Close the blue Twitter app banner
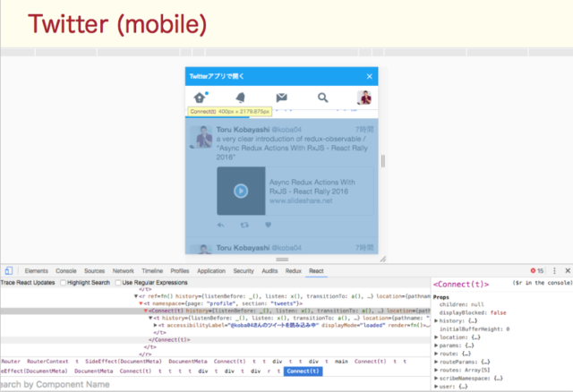573x392 pixels. tap(369, 77)
